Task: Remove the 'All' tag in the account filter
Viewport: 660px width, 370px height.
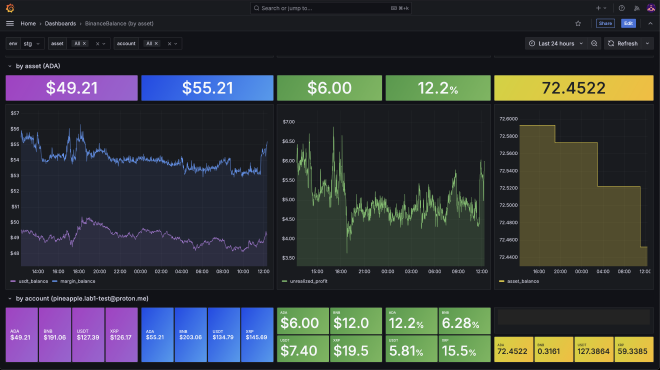Action: point(156,43)
